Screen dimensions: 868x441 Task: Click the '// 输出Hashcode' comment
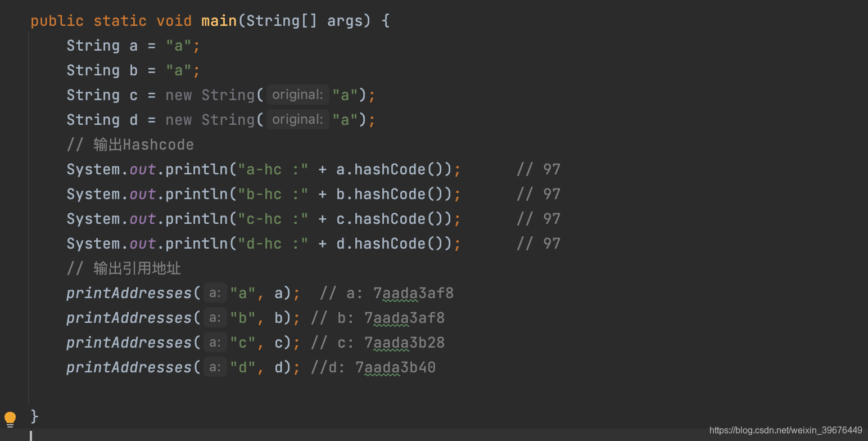(130, 145)
